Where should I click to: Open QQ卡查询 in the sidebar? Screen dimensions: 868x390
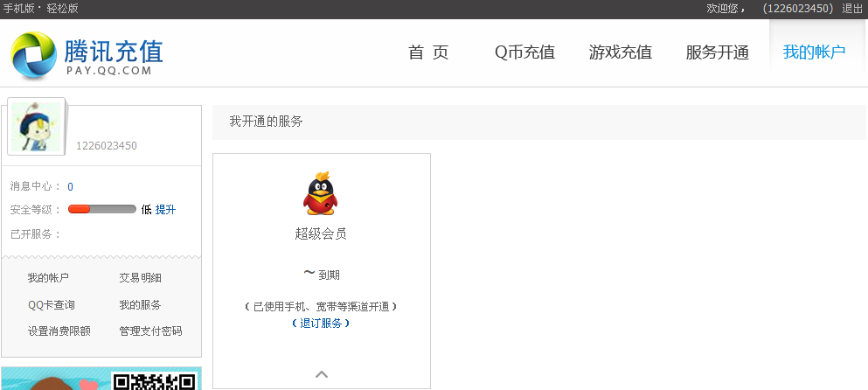[x=51, y=304]
